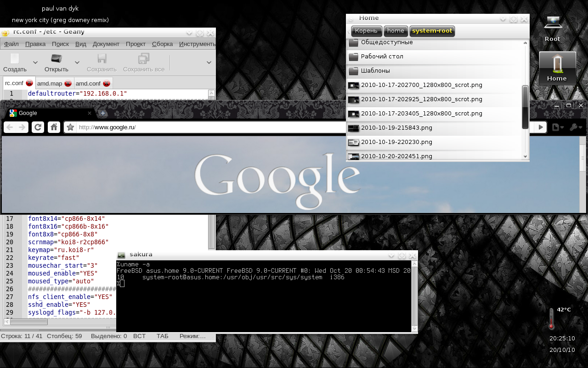Open the Документ menu in Geany
Viewport: 588px width, 368px height.
[x=106, y=44]
